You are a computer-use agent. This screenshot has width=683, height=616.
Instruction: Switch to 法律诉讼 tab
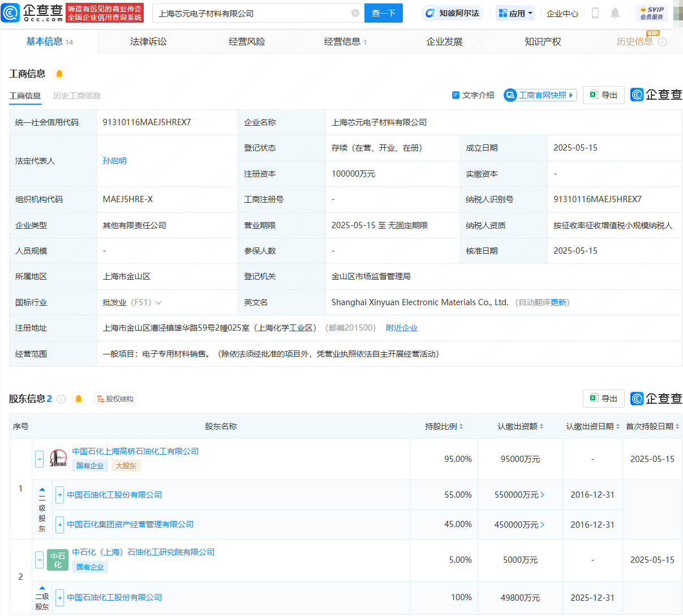click(x=148, y=41)
